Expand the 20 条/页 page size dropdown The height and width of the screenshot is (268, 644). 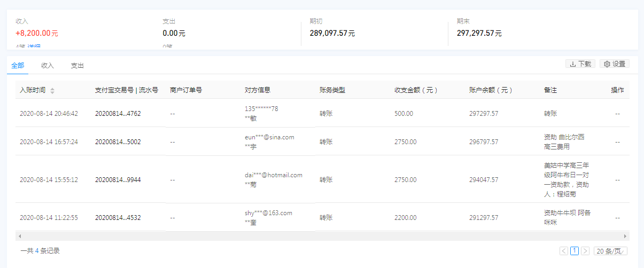pos(610,251)
